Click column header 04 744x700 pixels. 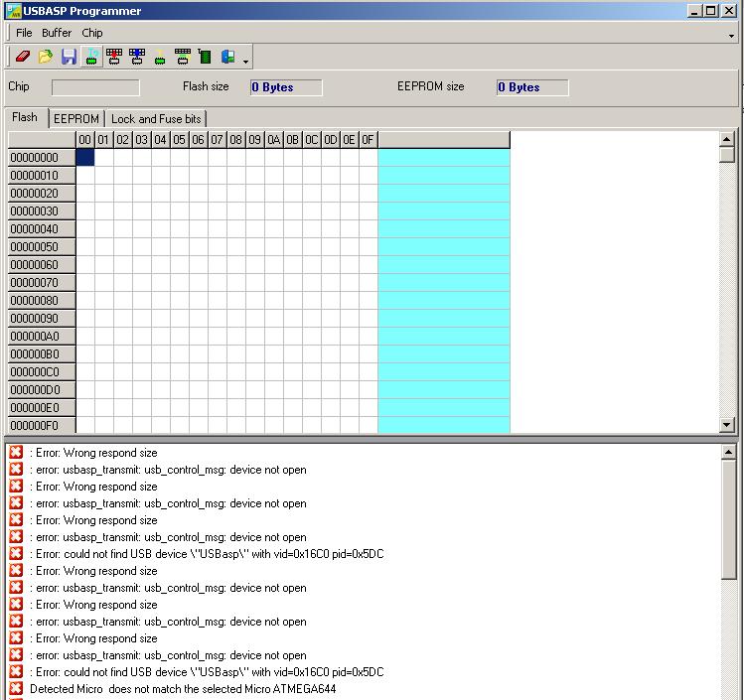click(x=160, y=140)
